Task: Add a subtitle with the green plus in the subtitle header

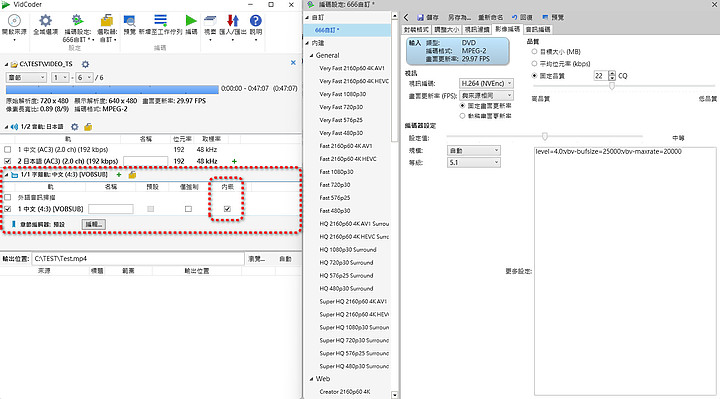Action: 119,175
